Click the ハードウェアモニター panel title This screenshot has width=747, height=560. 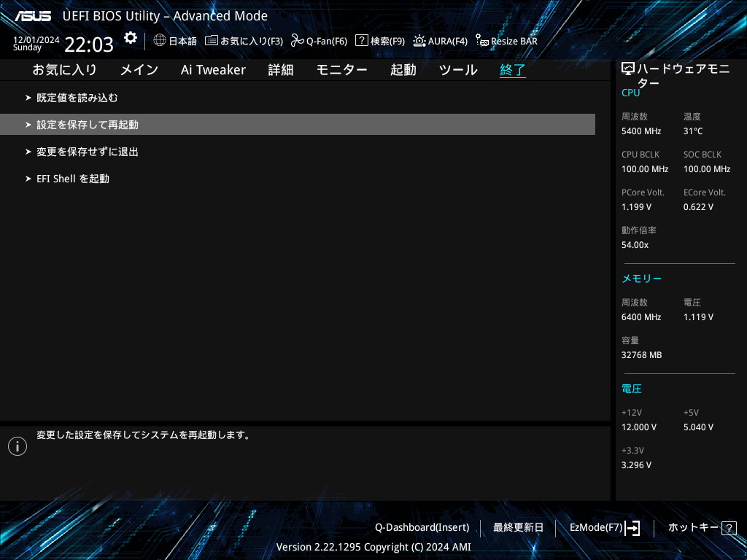coord(683,76)
